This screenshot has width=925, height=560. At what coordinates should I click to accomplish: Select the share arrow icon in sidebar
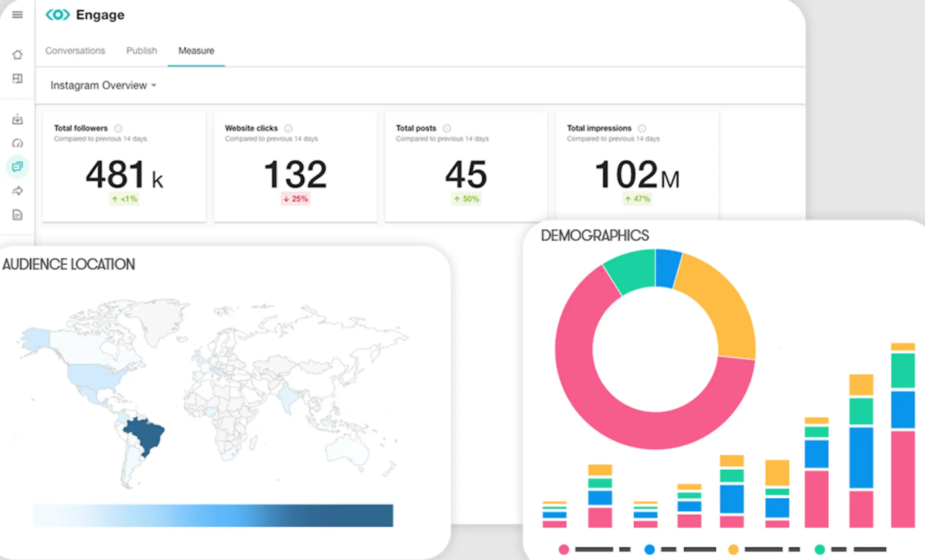coord(17,191)
